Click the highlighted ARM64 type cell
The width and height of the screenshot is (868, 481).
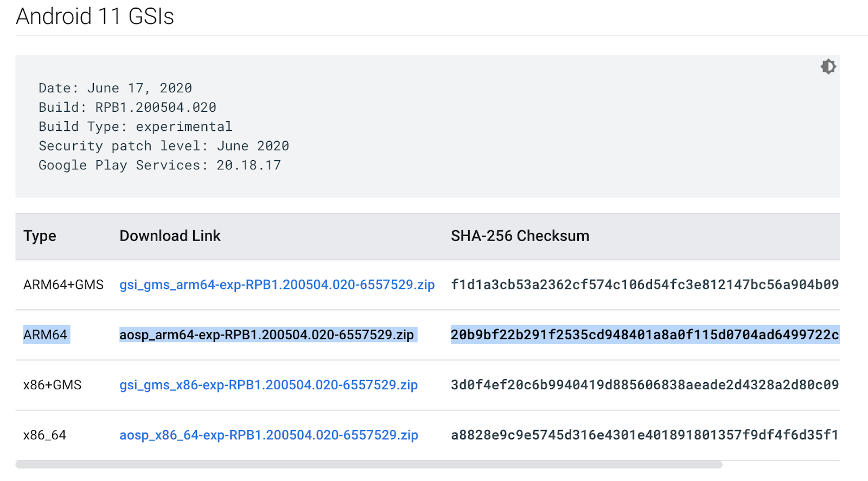tap(45, 335)
